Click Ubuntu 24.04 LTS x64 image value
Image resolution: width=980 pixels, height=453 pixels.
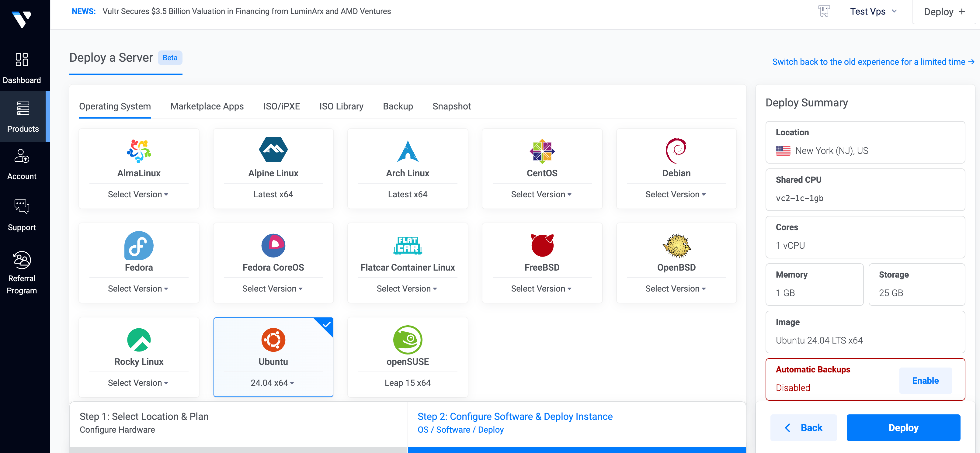click(819, 341)
